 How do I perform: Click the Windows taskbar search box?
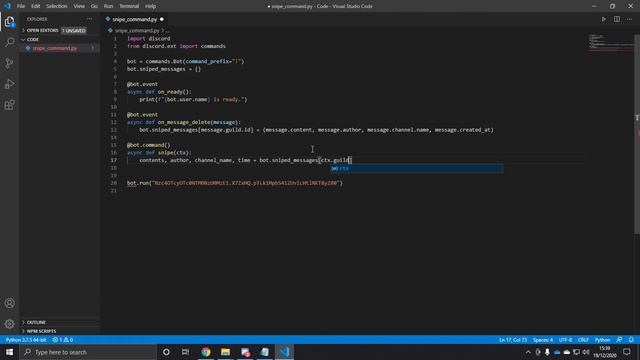coord(88,352)
